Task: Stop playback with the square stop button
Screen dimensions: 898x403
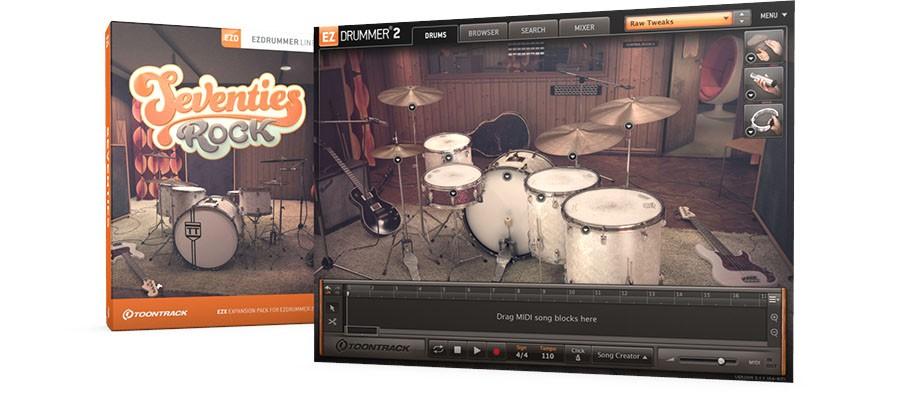Action: [x=458, y=350]
